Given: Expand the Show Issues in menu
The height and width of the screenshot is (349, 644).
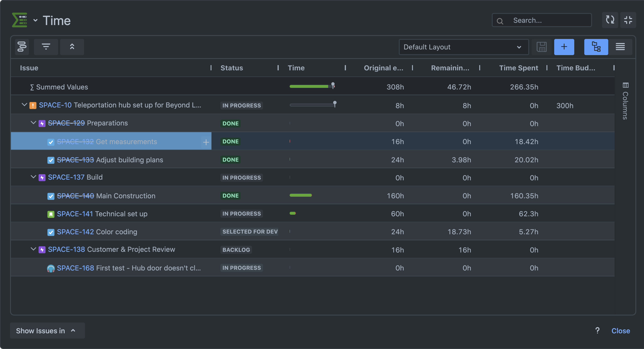Looking at the screenshot, I should click(47, 331).
